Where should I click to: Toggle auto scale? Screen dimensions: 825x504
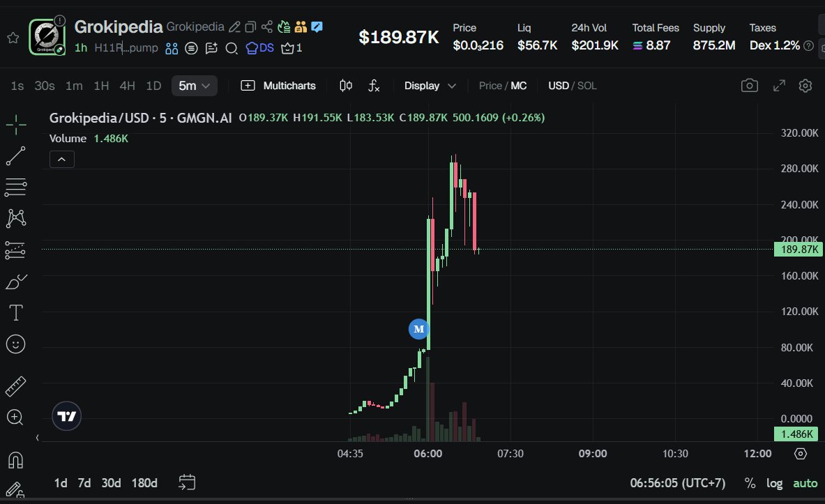pyautogui.click(x=805, y=483)
